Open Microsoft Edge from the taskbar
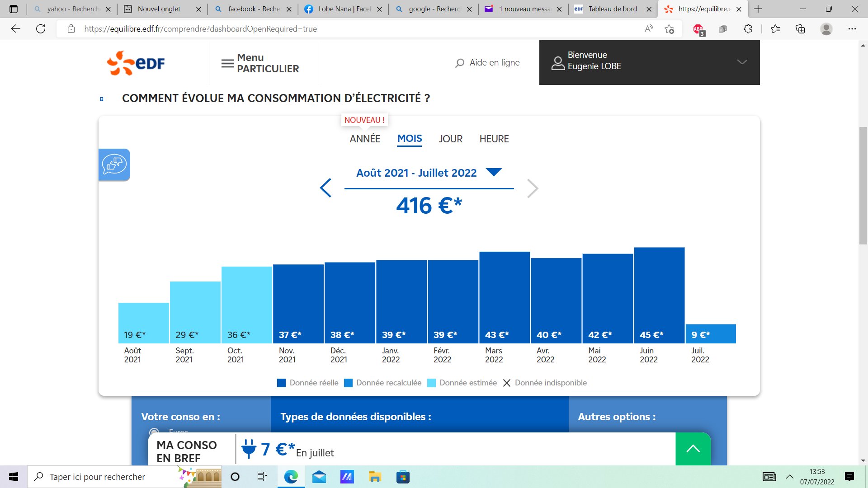The image size is (868, 488). click(x=291, y=477)
